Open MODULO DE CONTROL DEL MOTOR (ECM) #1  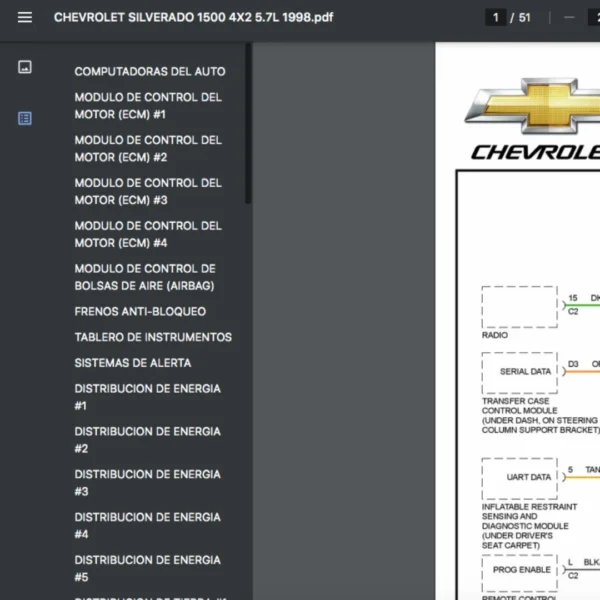(148, 106)
